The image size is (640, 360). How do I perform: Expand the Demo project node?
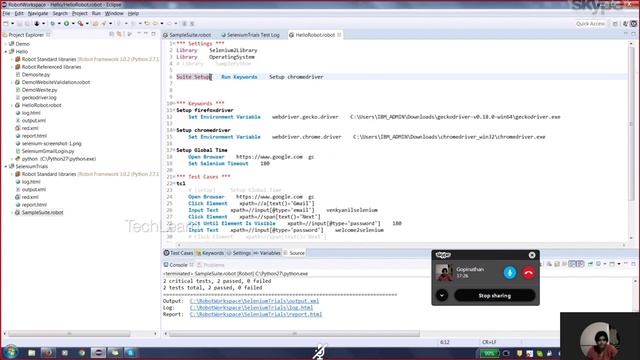coord(6,44)
